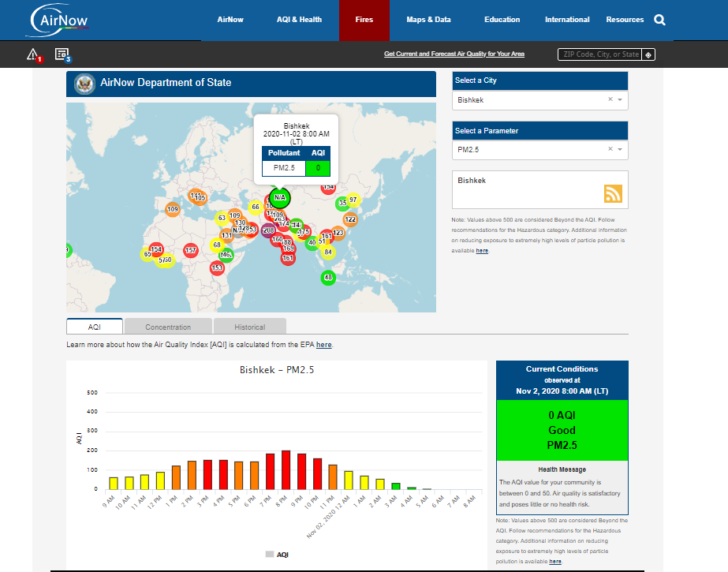Click Get Current and Forecast Air Quality link
This screenshot has width=728, height=572.
tap(454, 54)
